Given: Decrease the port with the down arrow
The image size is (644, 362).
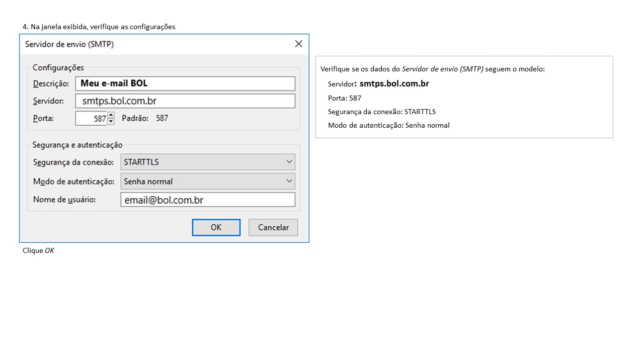Looking at the screenshot, I should coord(111,122).
